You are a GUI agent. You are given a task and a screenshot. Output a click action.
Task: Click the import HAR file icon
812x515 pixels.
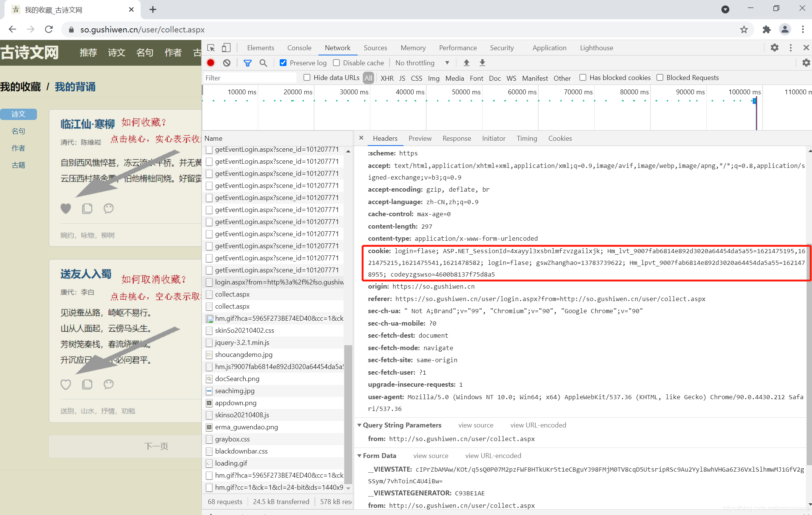pos(468,63)
